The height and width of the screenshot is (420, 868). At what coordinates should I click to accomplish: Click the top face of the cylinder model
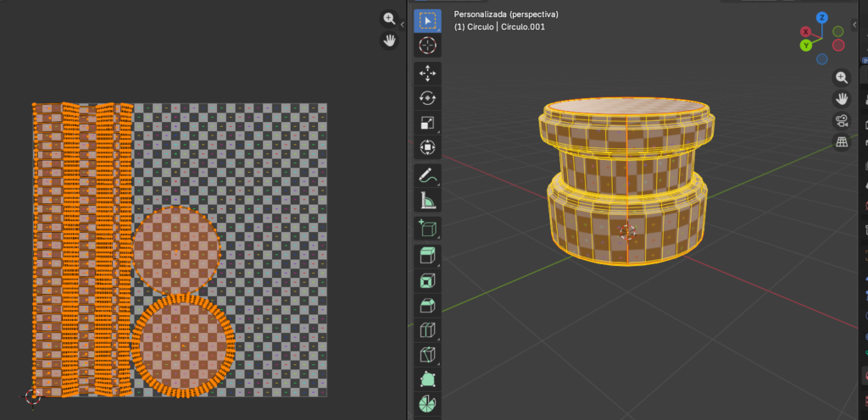627,108
